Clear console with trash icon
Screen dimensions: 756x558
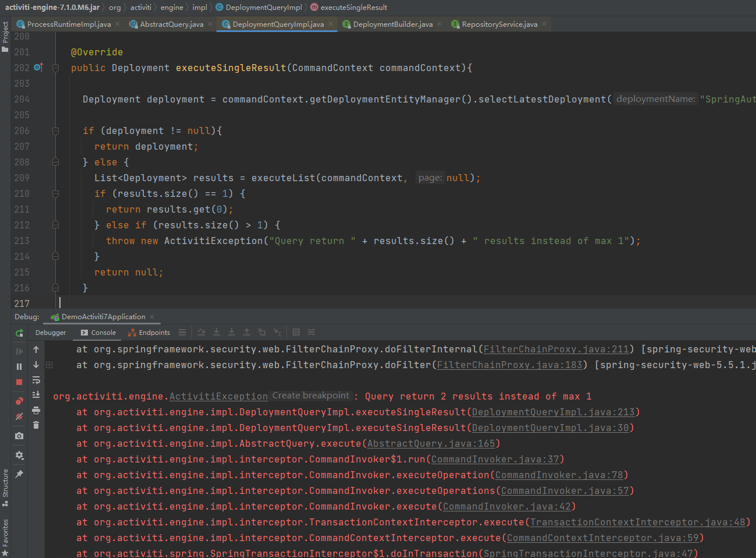36,425
